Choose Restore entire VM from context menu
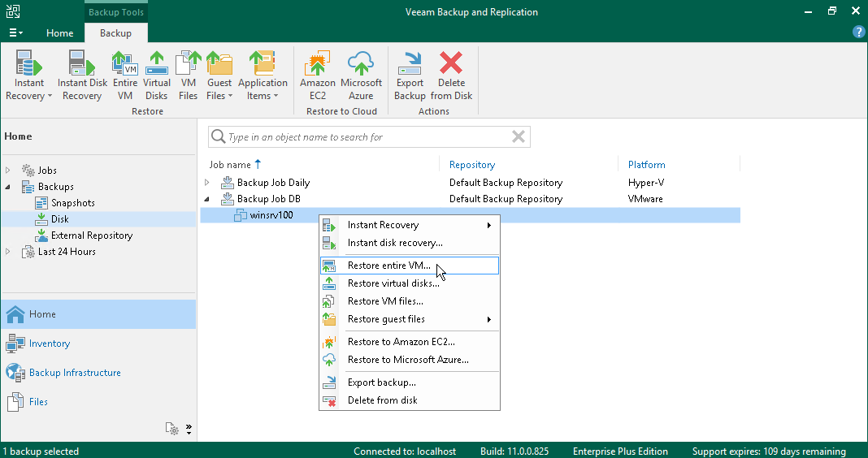Screen dimensions: 868x458 388,266
